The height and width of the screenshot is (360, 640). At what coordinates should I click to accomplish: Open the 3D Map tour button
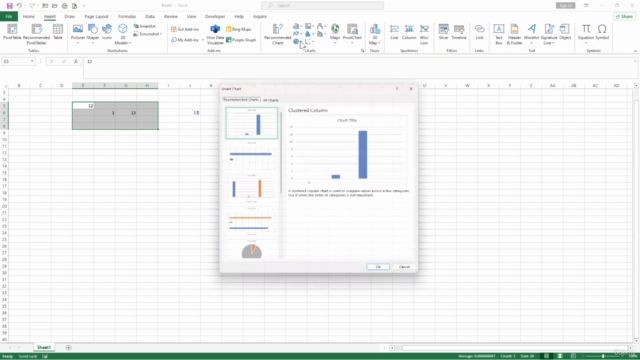click(374, 34)
